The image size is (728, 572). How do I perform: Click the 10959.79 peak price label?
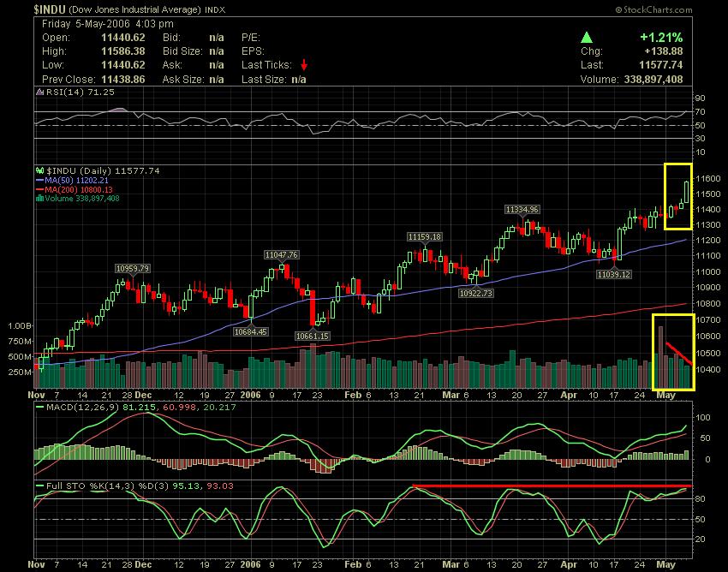click(x=133, y=268)
